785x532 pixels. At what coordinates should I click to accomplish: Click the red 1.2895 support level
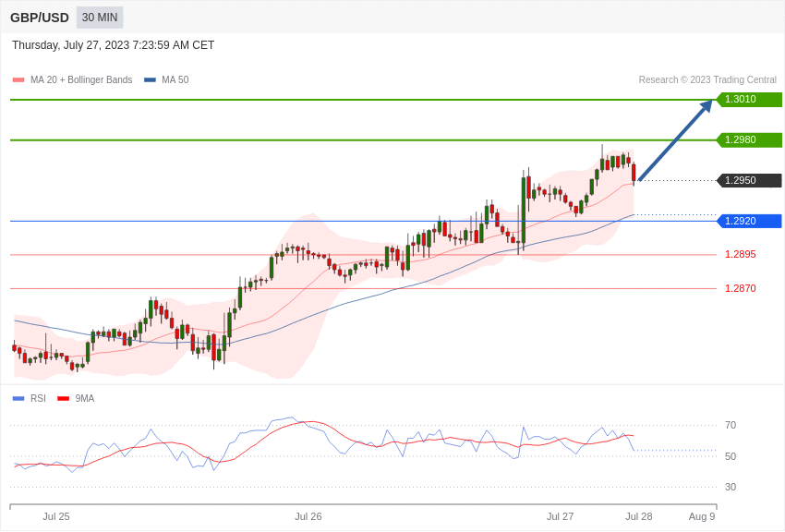[741, 254]
